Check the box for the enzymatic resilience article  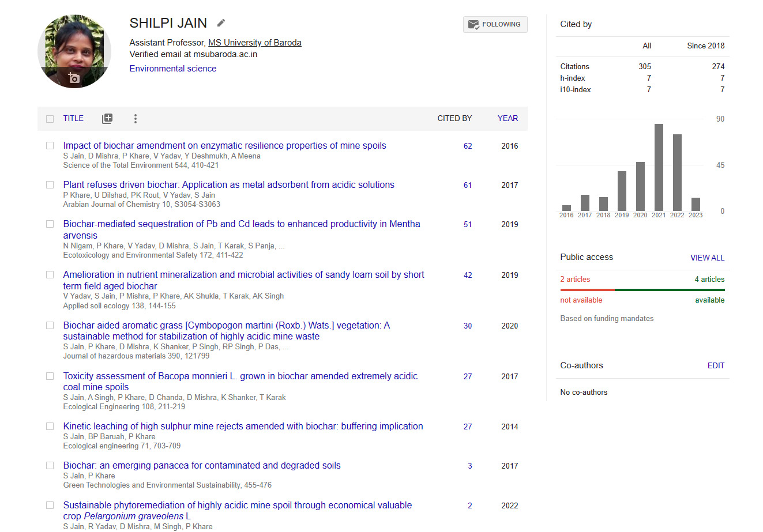pyautogui.click(x=50, y=146)
